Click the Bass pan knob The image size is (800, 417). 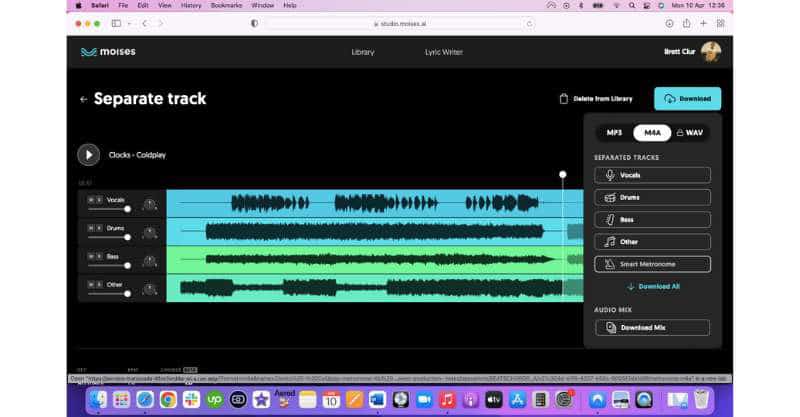click(149, 261)
